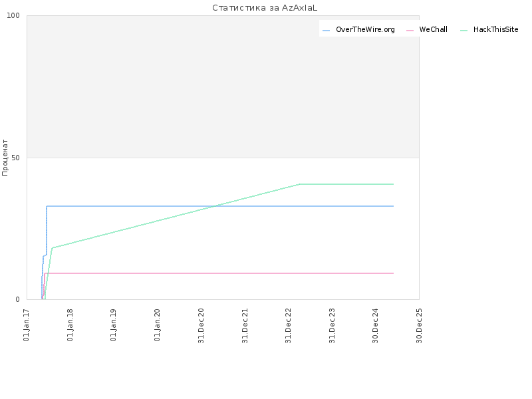The width and height of the screenshot is (532, 399).
Task: Click the 01.Jan.19 x-axis date label
Action: coord(114,325)
